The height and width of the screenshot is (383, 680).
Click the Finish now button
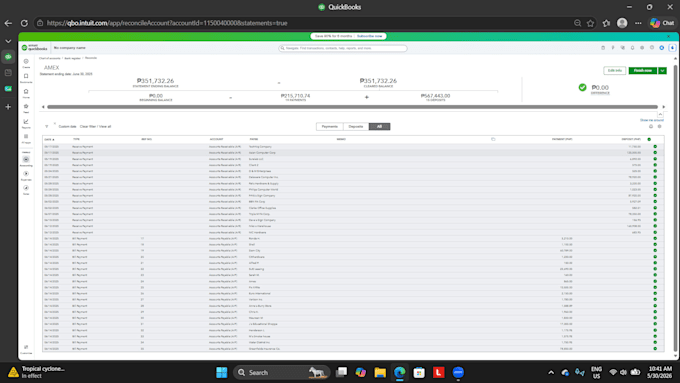[x=643, y=70]
